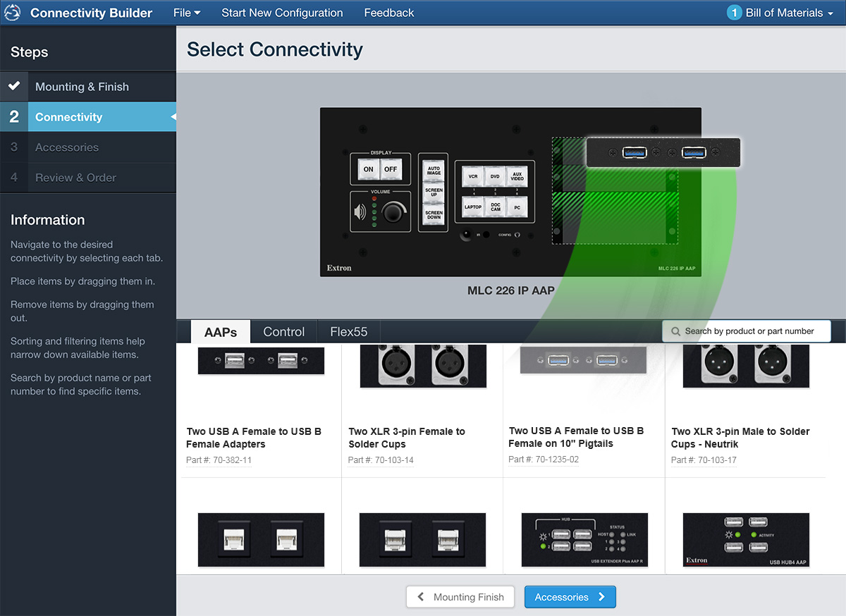Open the File dropdown menu
This screenshot has width=846, height=616.
tap(187, 13)
